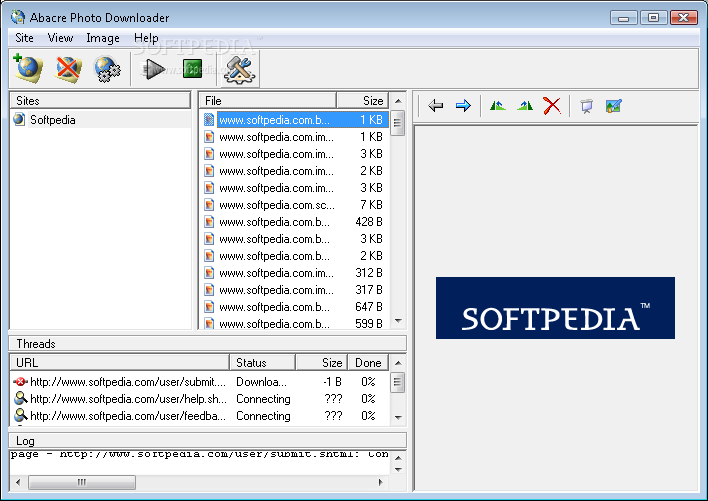Image resolution: width=708 pixels, height=501 pixels.
Task: Click the Log vertical scroll up arrow
Action: [398, 458]
